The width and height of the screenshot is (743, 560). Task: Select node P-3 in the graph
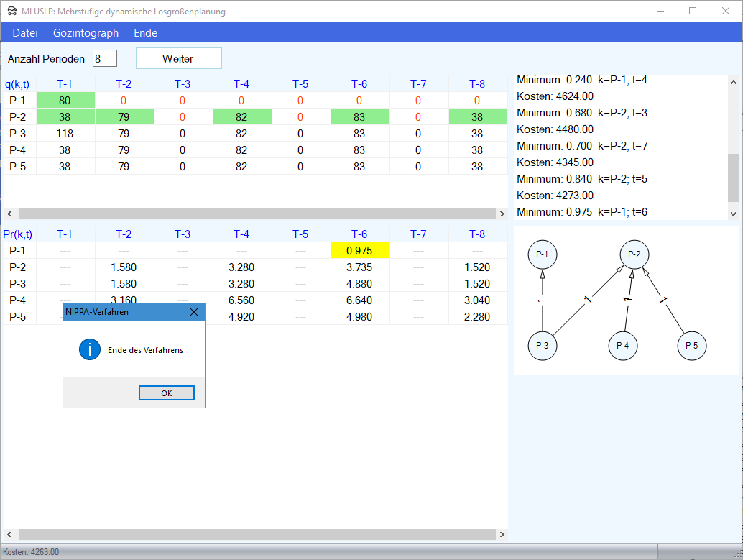click(x=542, y=346)
